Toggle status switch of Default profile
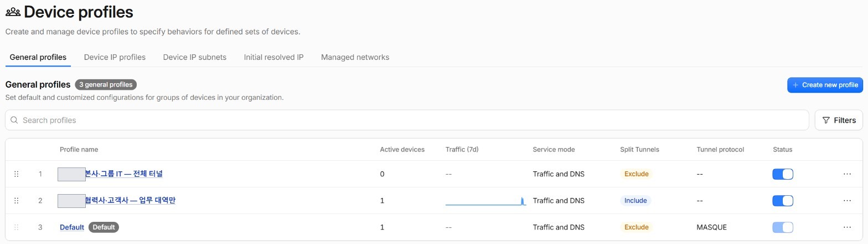The width and height of the screenshot is (868, 244). 783,227
